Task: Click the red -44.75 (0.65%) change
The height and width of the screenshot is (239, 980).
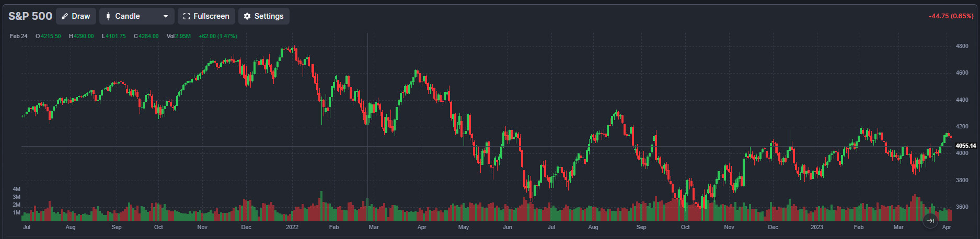Action: coord(951,16)
